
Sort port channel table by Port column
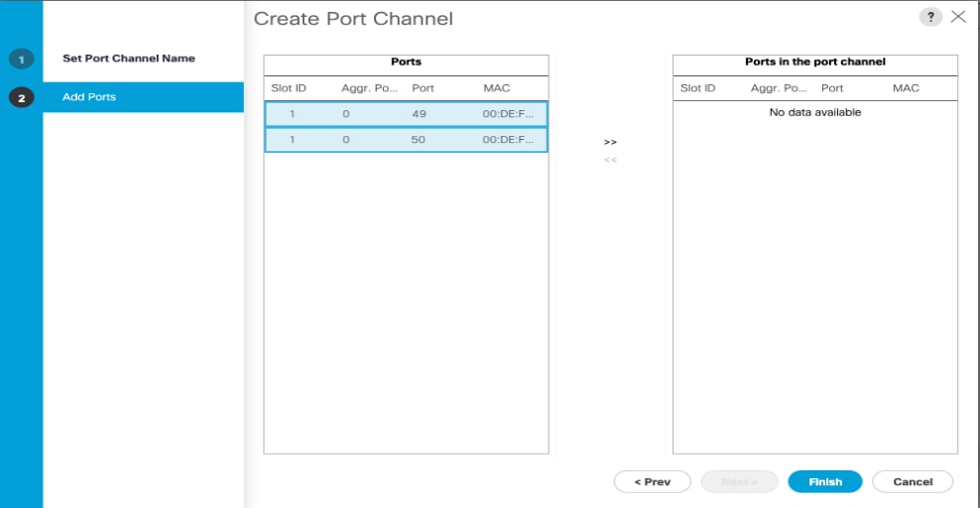click(832, 88)
